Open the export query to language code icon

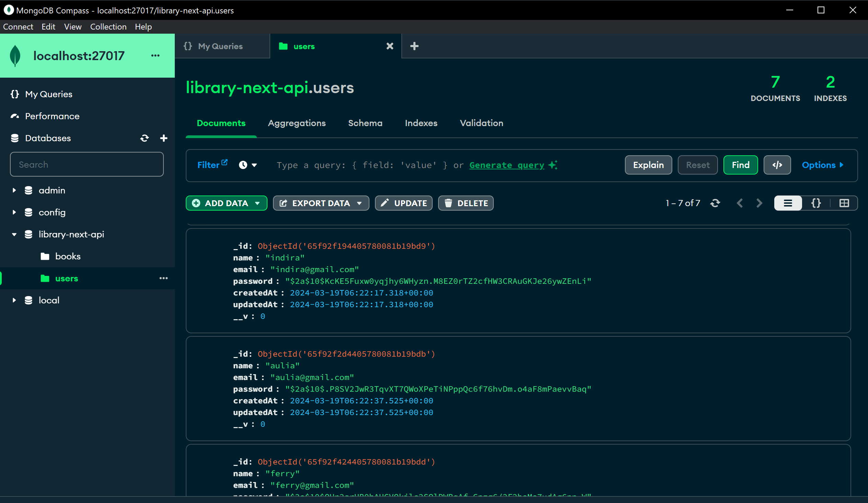(777, 165)
